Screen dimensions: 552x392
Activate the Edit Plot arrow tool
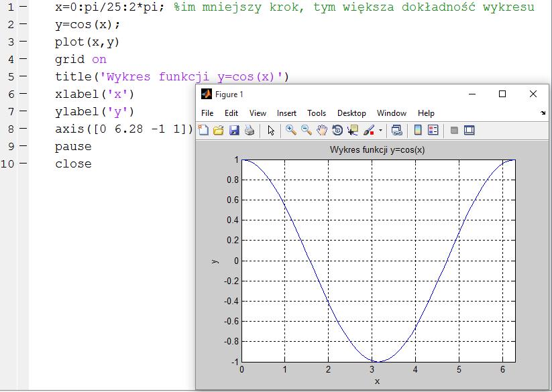click(271, 131)
